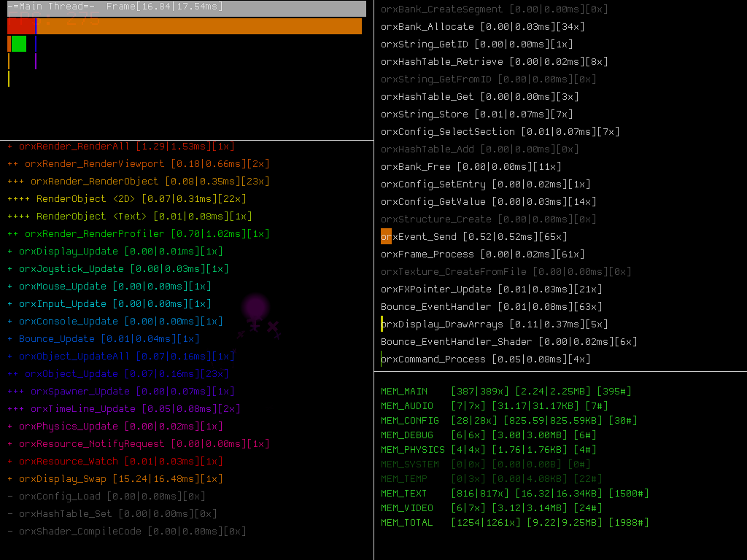This screenshot has width=747, height=560.
Task: Select the MEM_CONFIG memory row
Action: (508, 421)
